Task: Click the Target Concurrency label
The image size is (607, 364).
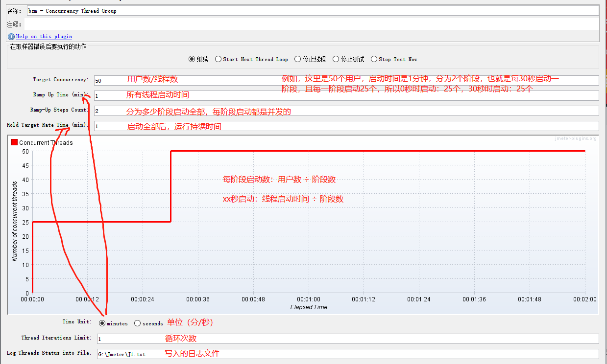Action: [x=61, y=80]
